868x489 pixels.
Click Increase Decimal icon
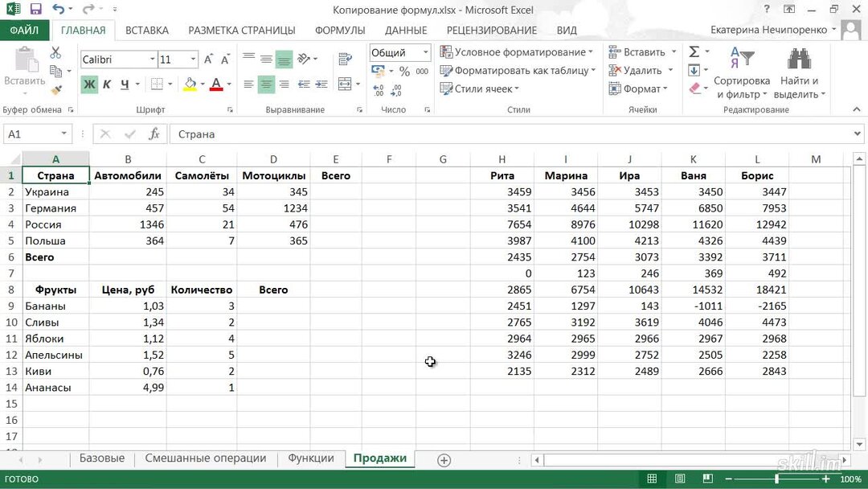pyautogui.click(x=379, y=90)
